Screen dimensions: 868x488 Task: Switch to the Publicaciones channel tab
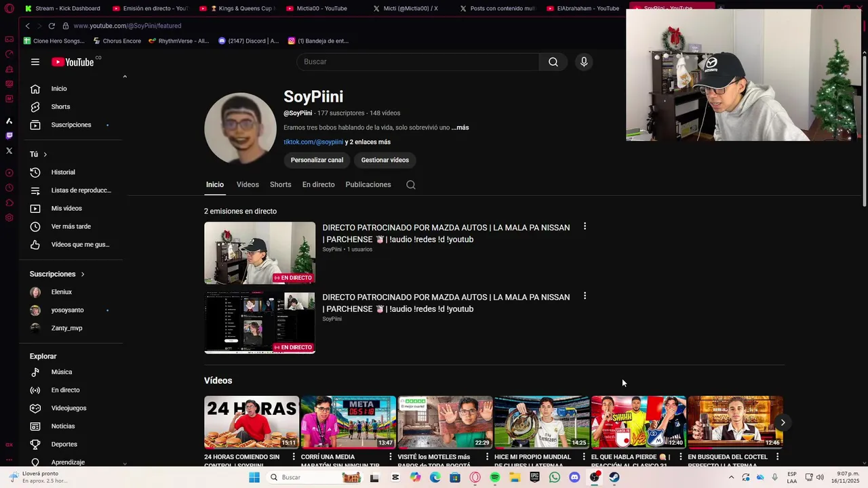pyautogui.click(x=368, y=184)
